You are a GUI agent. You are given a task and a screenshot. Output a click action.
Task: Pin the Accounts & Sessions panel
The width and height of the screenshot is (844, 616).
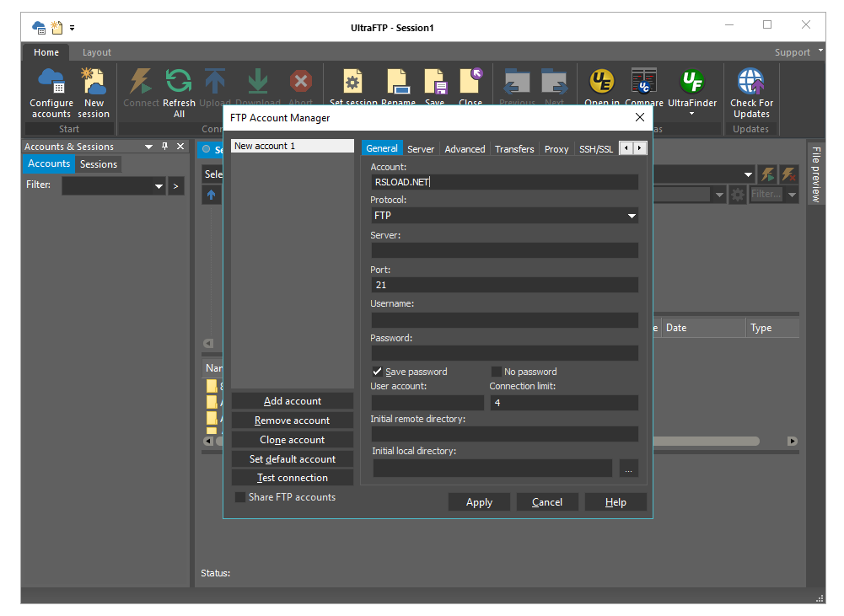coord(164,147)
